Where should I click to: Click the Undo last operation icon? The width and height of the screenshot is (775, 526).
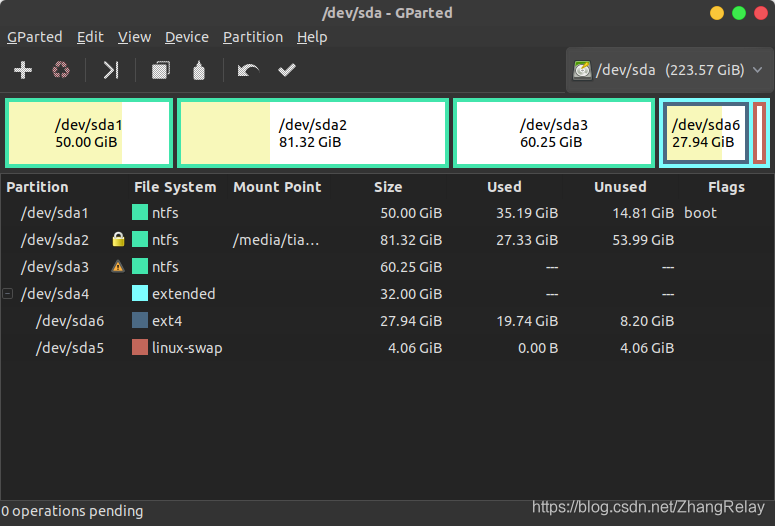pos(248,70)
